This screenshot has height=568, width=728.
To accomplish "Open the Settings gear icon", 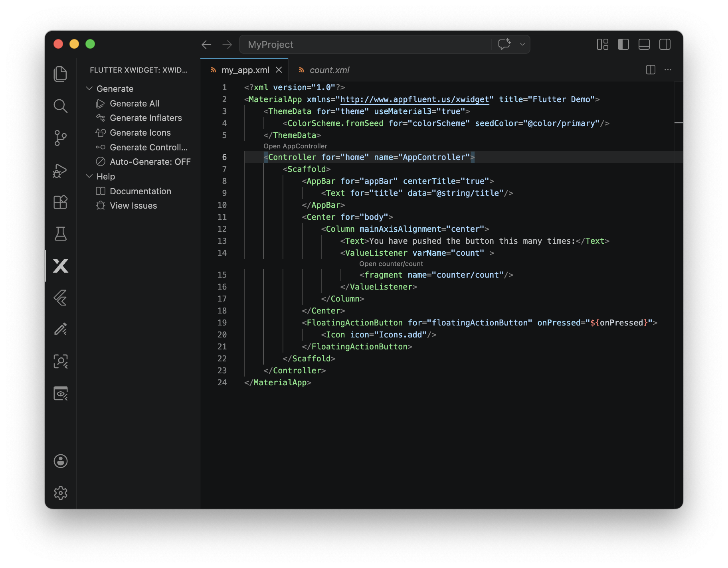I will pos(60,493).
